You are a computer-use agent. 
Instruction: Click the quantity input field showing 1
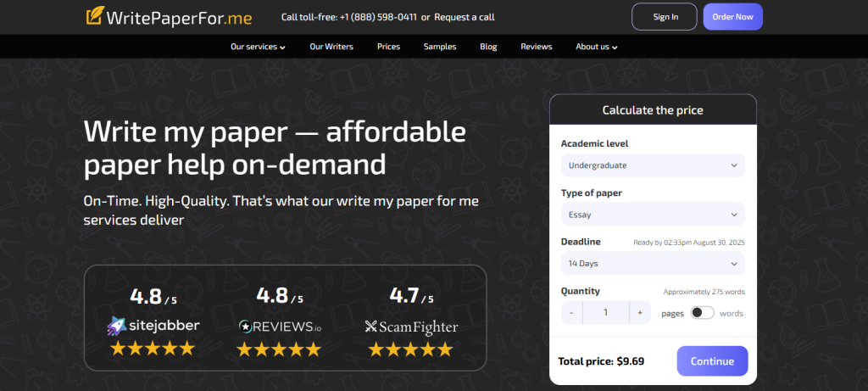point(605,313)
